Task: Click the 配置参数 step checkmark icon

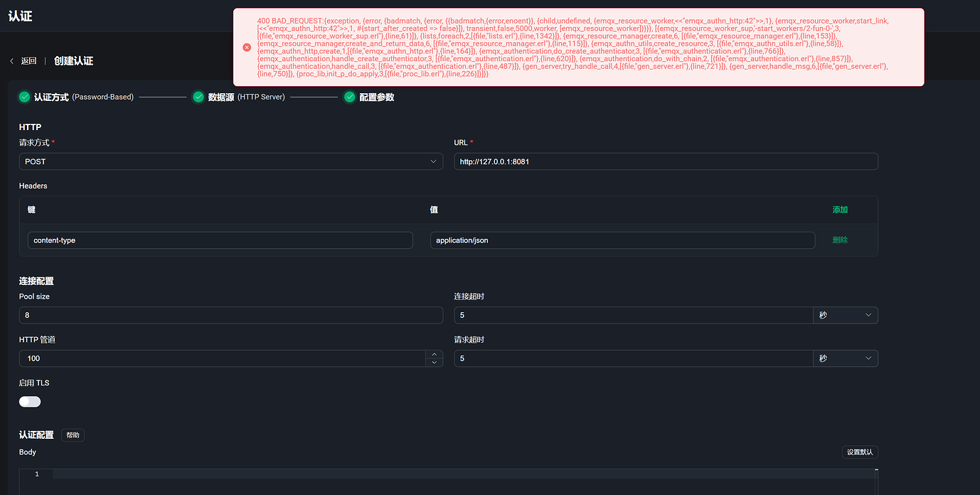Action: pos(349,97)
